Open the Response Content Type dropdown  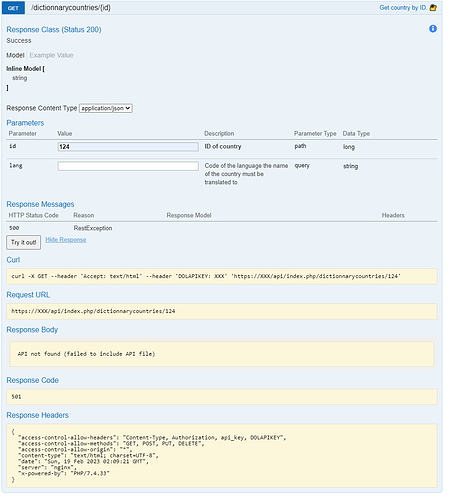tap(106, 108)
